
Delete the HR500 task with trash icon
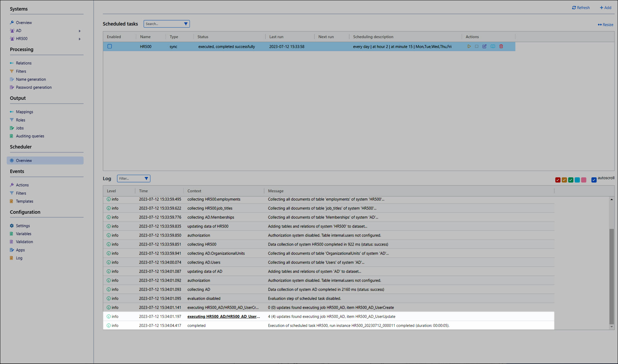tap(501, 46)
